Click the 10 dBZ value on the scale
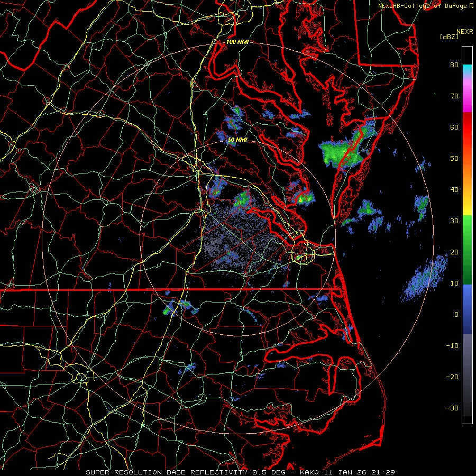The image size is (476, 476). click(454, 283)
